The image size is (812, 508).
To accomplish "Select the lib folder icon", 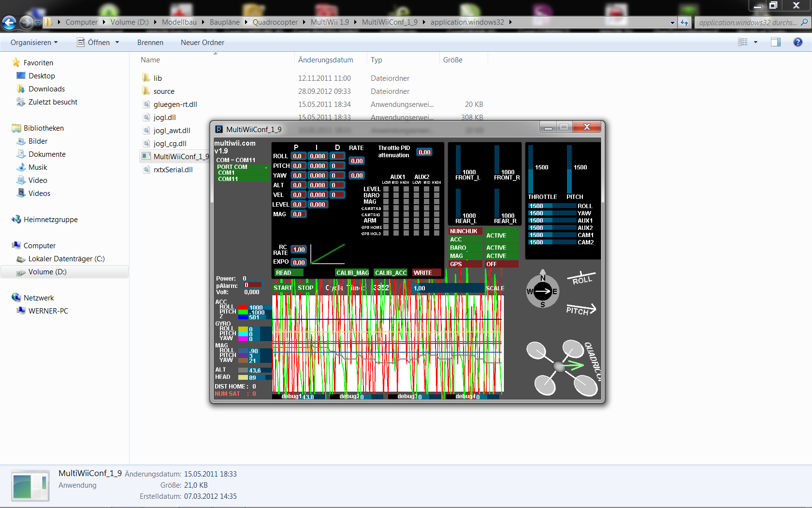I will [146, 78].
